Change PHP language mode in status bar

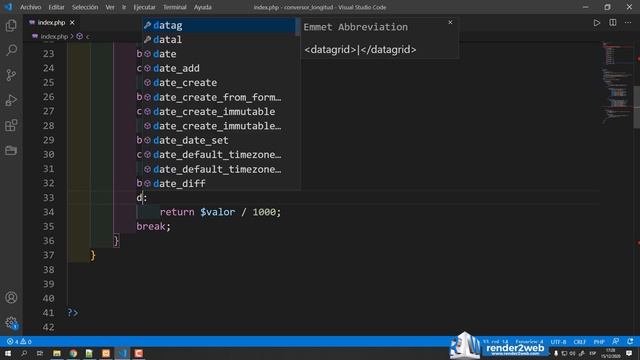[599, 342]
